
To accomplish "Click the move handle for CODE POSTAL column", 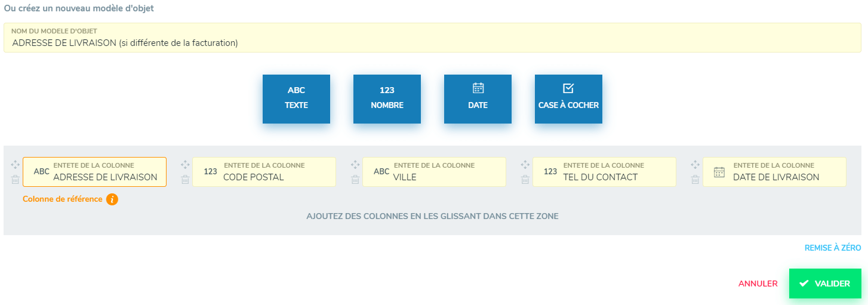I will tap(185, 165).
